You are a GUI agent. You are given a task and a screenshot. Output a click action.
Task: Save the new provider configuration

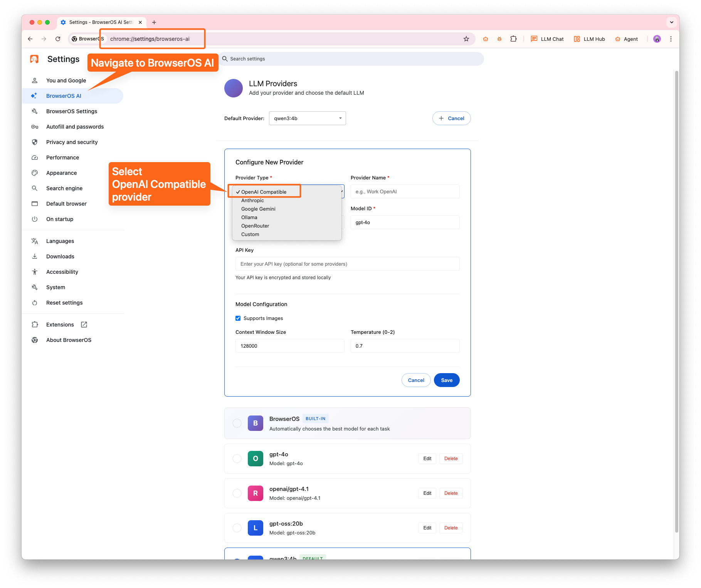[x=446, y=380]
